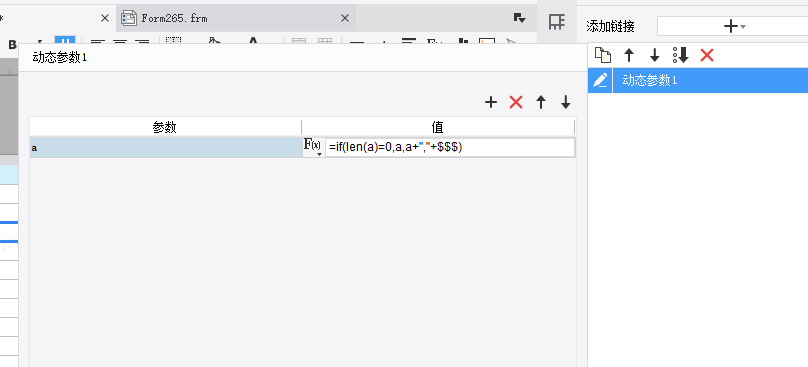Move parameter a down in the dialog table
The image size is (808, 367).
[566, 102]
